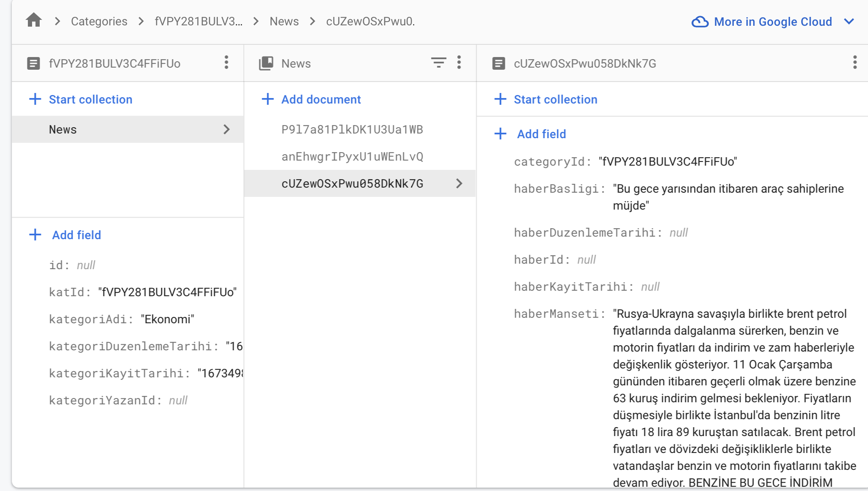Viewport: 868px width, 491px height.
Task: Click the collection icon next to News header
Action: point(266,63)
